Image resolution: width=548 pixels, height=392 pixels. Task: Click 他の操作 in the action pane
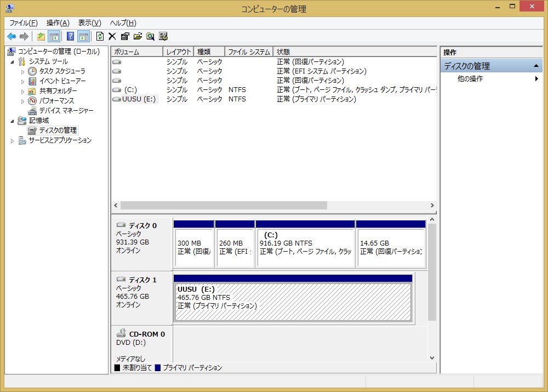[x=470, y=79]
